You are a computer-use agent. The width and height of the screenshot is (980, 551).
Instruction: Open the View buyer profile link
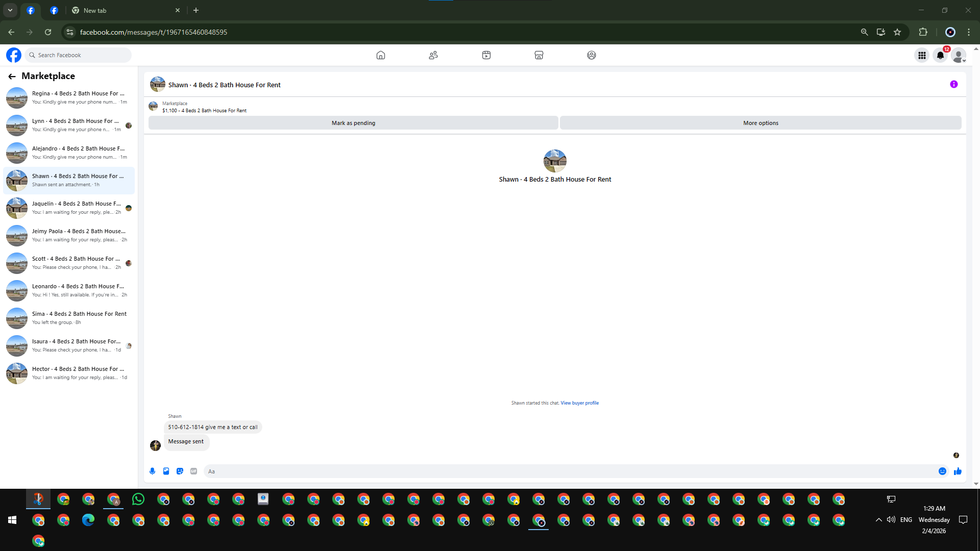(579, 403)
